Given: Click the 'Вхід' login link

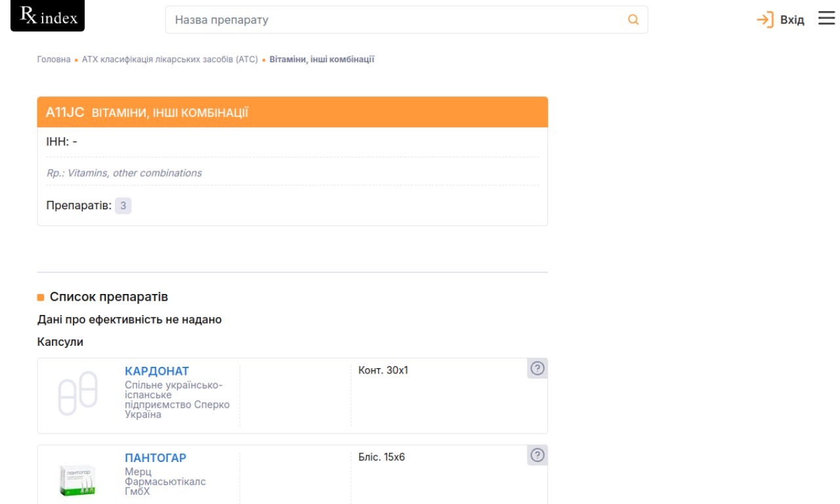Looking at the screenshot, I should tap(791, 20).
